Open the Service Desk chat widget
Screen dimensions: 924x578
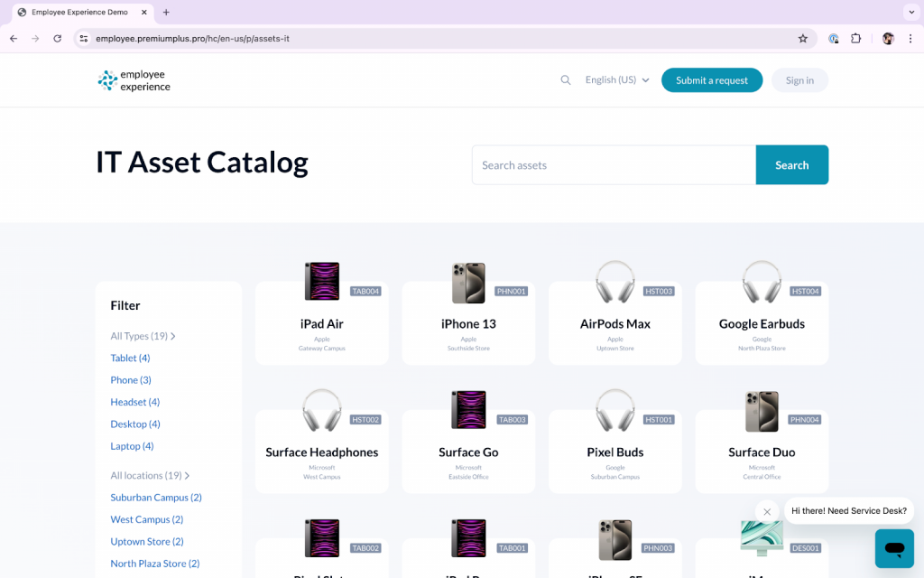pos(893,548)
